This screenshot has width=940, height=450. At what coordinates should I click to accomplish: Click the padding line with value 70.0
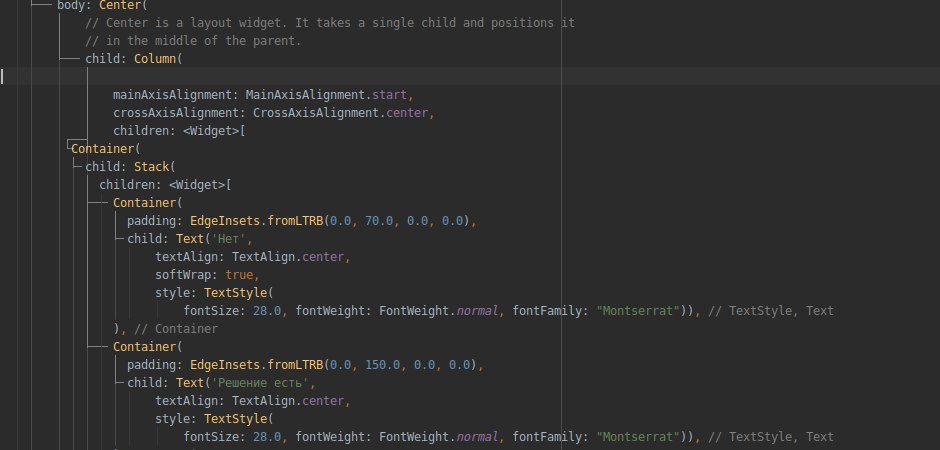[x=302, y=221]
